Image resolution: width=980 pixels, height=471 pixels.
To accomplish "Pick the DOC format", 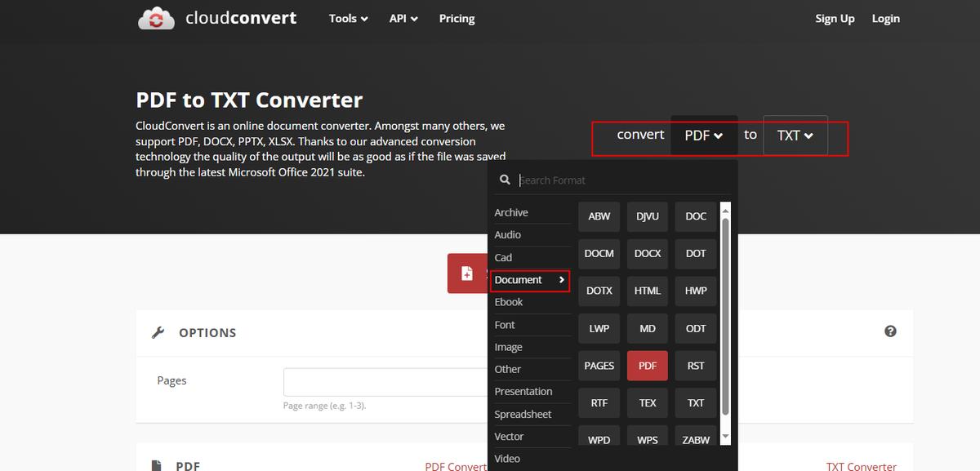I will pyautogui.click(x=696, y=216).
